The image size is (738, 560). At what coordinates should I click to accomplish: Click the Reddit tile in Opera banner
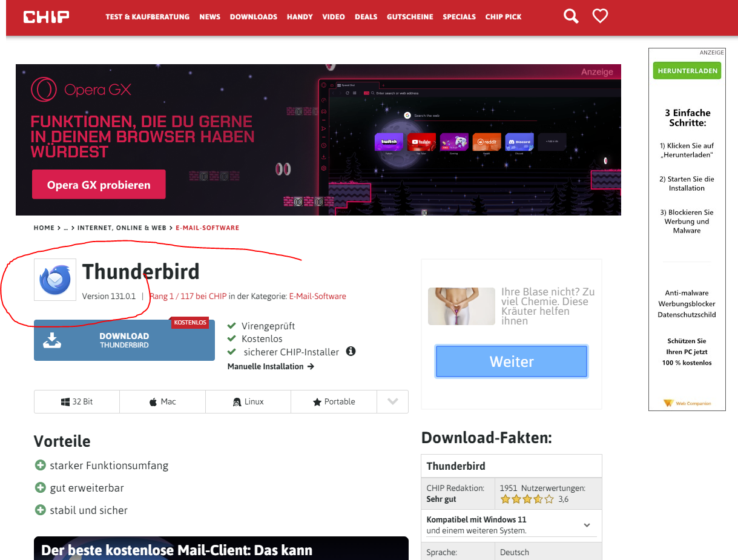pyautogui.click(x=487, y=142)
